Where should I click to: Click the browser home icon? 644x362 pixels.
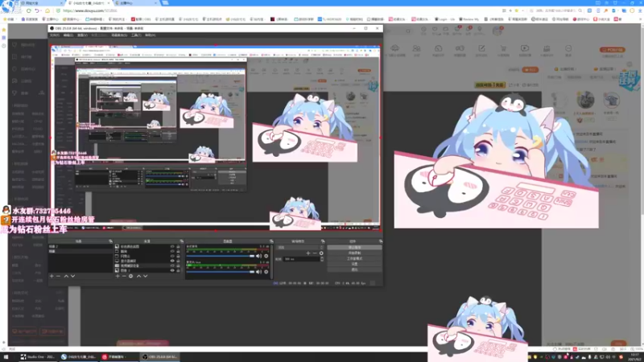point(47,10)
